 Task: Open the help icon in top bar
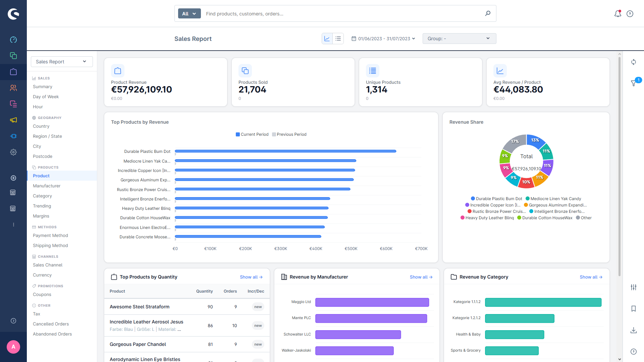[630, 14]
